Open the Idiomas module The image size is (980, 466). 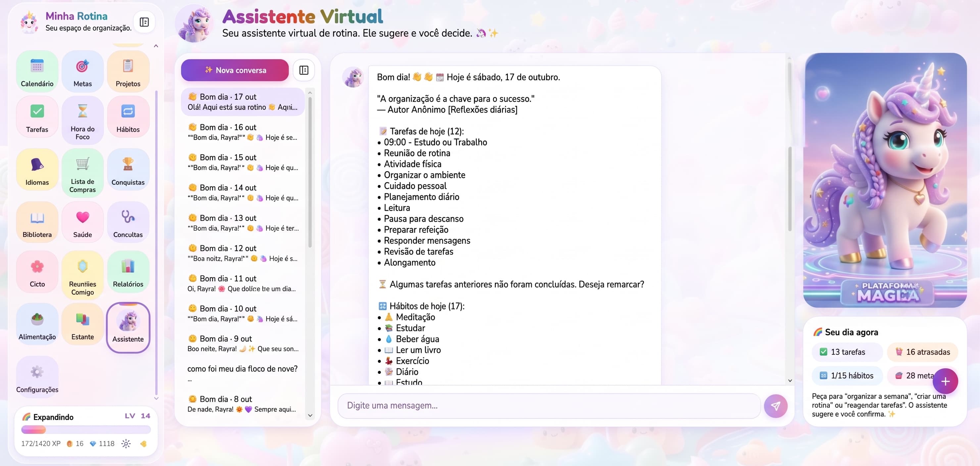(37, 170)
